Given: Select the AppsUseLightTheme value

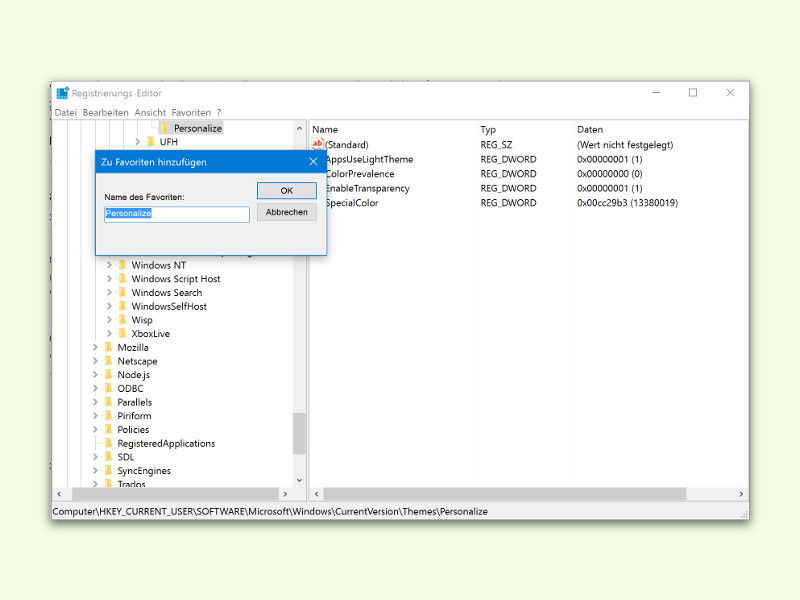Looking at the screenshot, I should pyautogui.click(x=369, y=159).
